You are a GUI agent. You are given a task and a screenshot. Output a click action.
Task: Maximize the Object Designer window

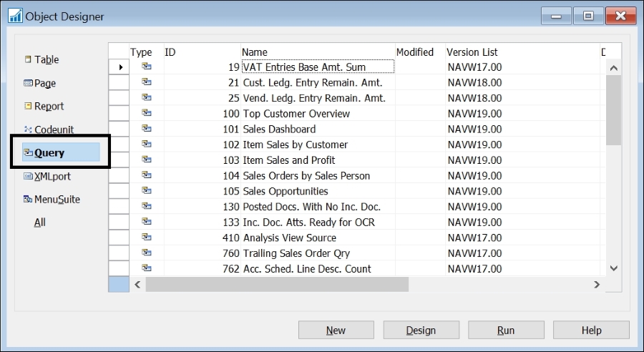tap(588, 16)
